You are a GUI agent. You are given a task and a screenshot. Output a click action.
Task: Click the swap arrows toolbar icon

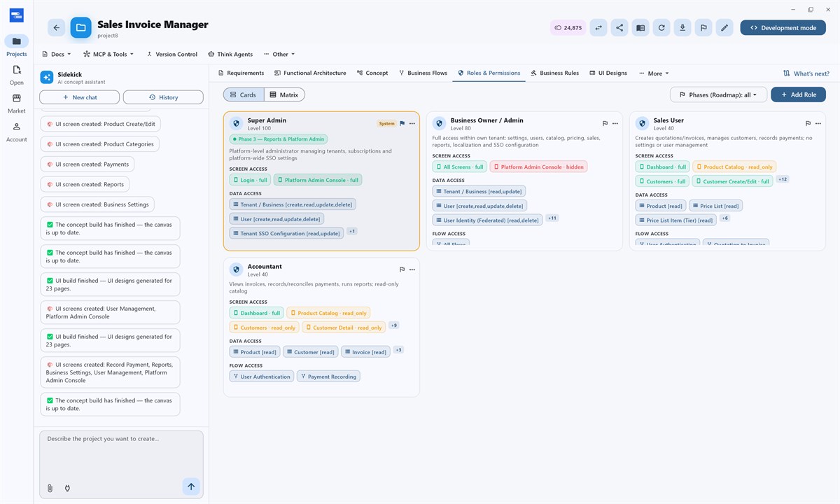[598, 28]
